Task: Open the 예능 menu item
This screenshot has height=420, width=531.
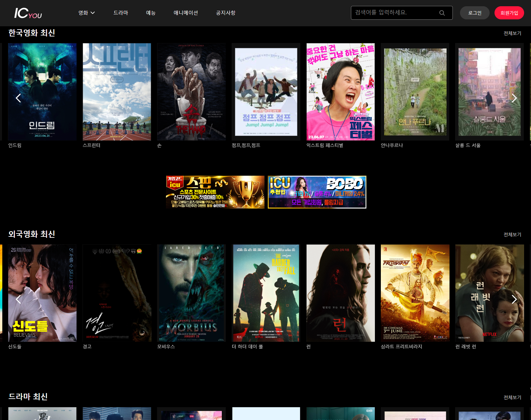Action: 150,13
